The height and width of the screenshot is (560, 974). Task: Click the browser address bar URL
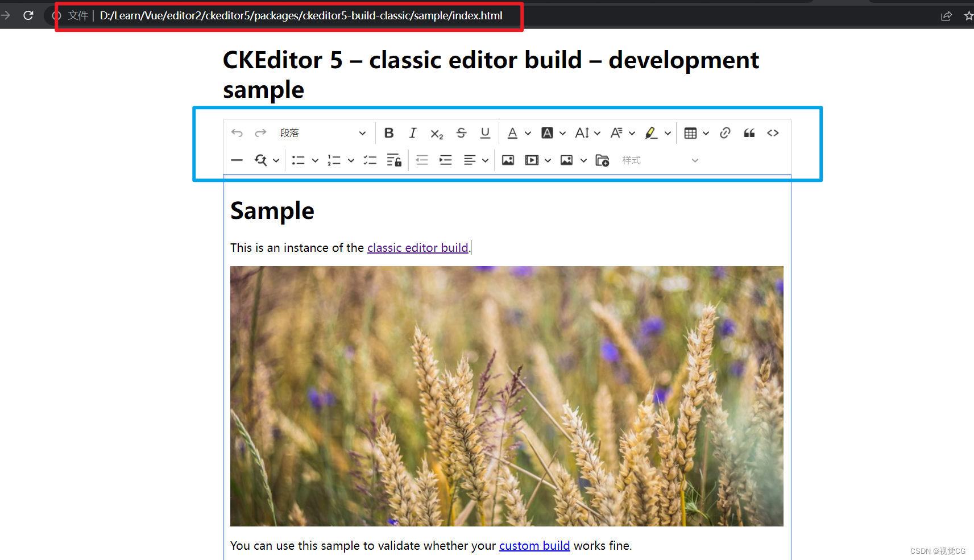[301, 15]
